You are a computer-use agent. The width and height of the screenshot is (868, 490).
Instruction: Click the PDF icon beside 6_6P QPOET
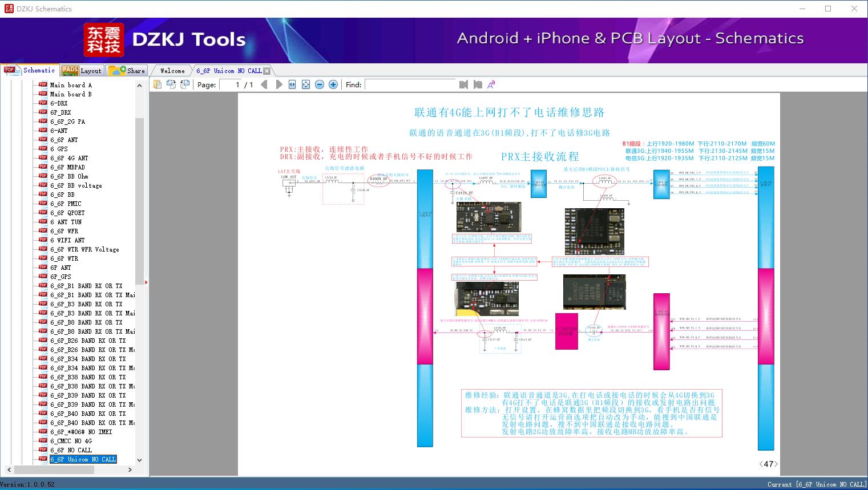(43, 212)
